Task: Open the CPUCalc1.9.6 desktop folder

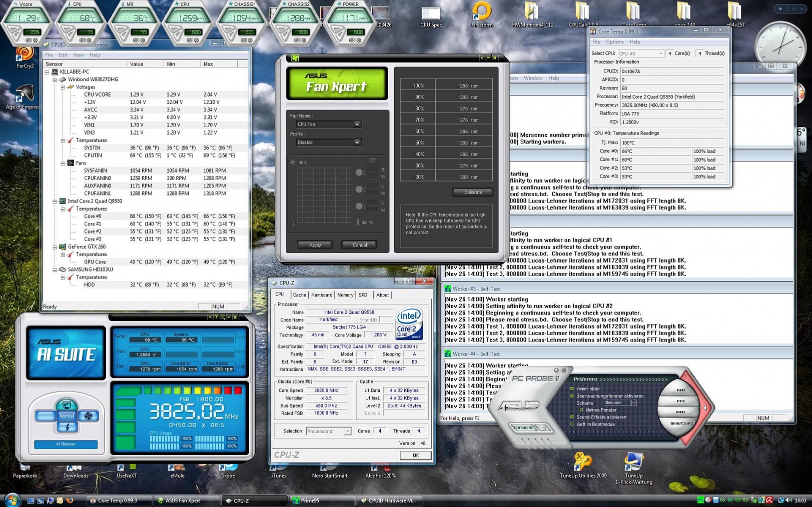Action: click(x=583, y=15)
